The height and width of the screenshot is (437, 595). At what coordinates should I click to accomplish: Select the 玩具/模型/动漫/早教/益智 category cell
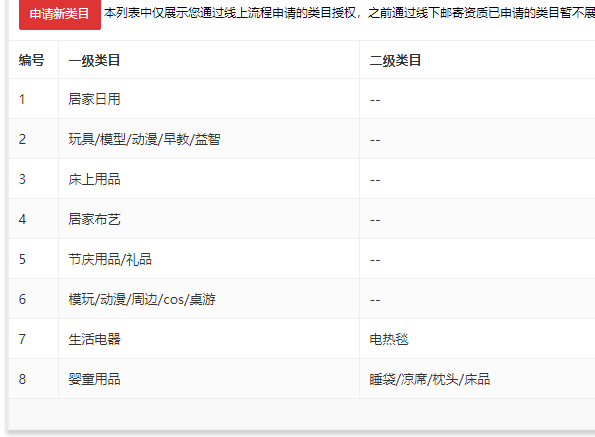209,139
